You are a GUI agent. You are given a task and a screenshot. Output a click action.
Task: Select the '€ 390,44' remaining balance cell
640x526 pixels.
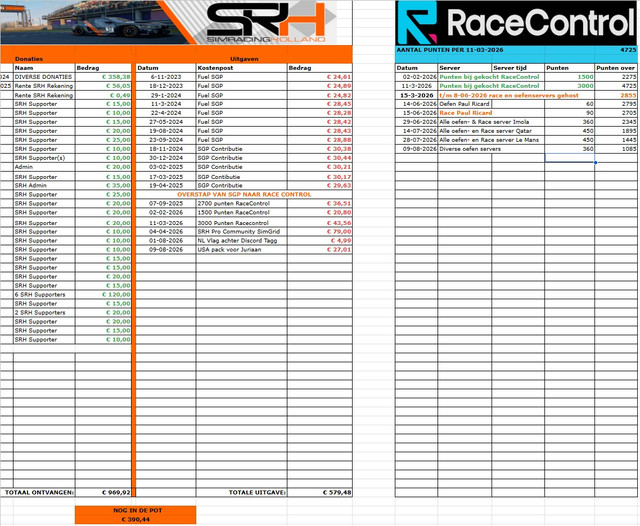136,519
